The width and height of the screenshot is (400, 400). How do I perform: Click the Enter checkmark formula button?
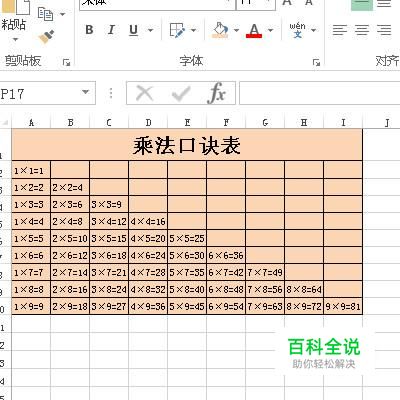tap(181, 93)
